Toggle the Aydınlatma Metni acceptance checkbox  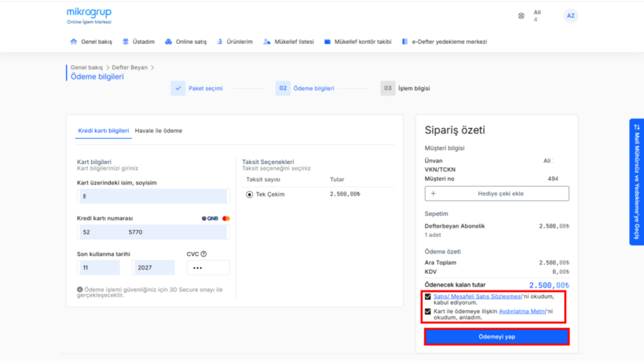428,312
